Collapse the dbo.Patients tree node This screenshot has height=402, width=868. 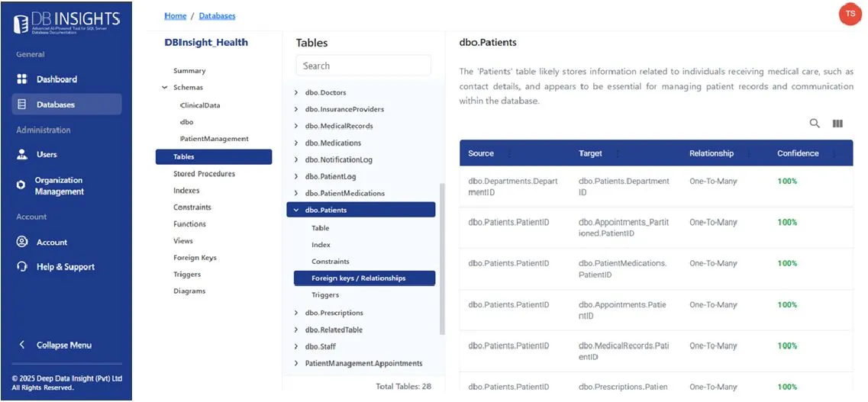point(296,210)
